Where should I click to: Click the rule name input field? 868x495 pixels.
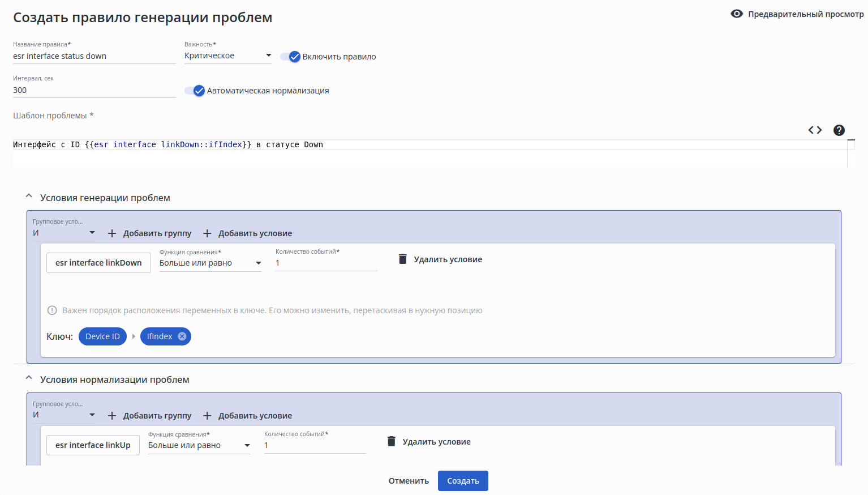(94, 56)
